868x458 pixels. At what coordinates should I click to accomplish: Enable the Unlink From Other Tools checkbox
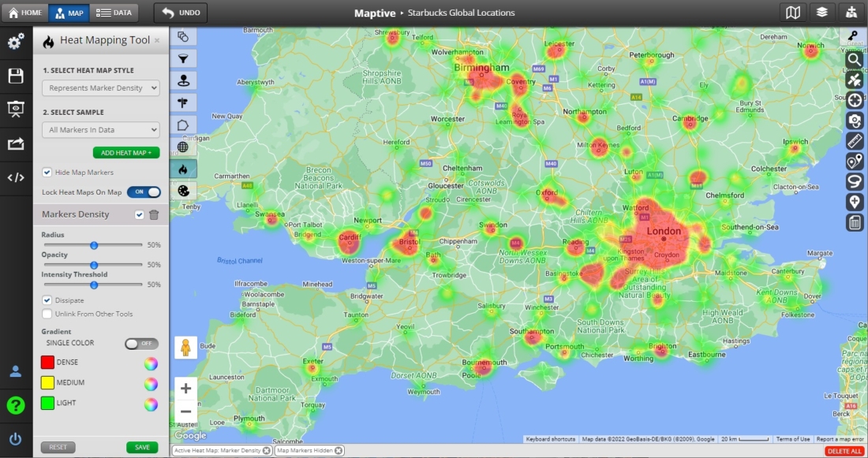47,313
